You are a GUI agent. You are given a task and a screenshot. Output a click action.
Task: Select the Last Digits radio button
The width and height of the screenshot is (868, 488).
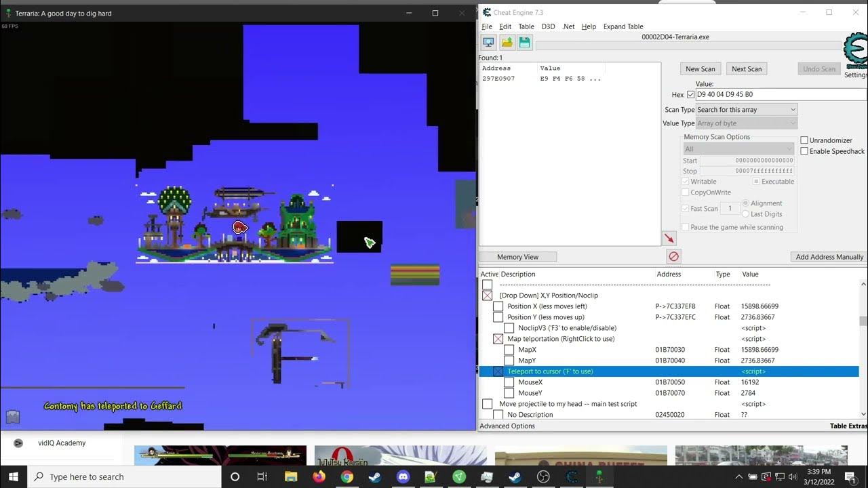pyautogui.click(x=746, y=214)
